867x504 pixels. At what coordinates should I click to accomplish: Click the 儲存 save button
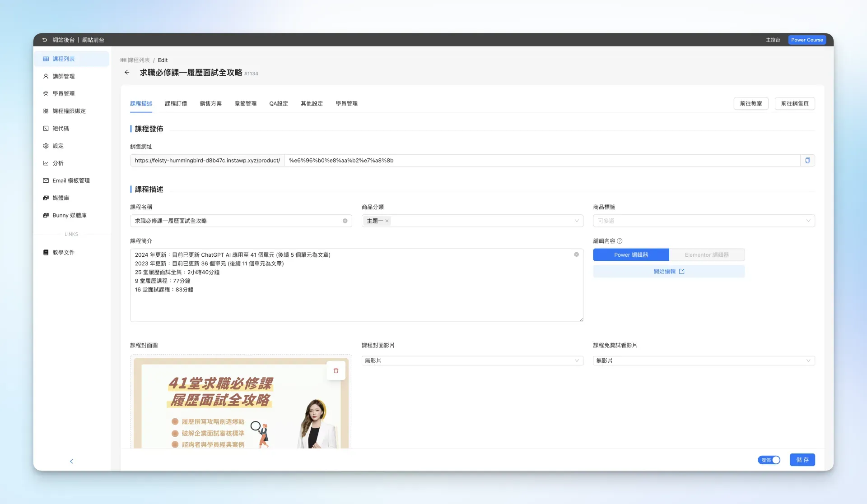802,460
